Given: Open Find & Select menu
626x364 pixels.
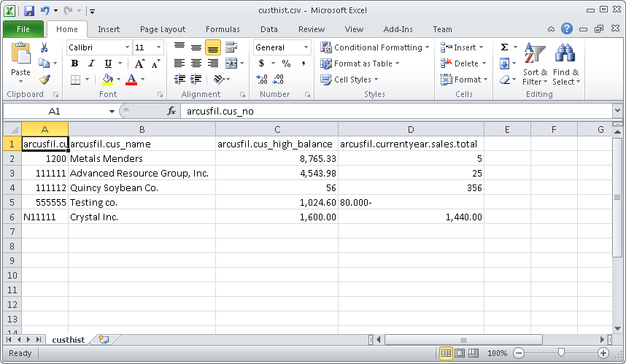Looking at the screenshot, I should (x=565, y=63).
